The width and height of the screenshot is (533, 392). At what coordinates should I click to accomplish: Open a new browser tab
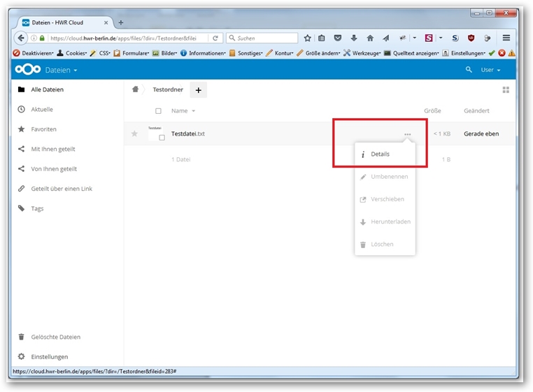[x=121, y=23]
